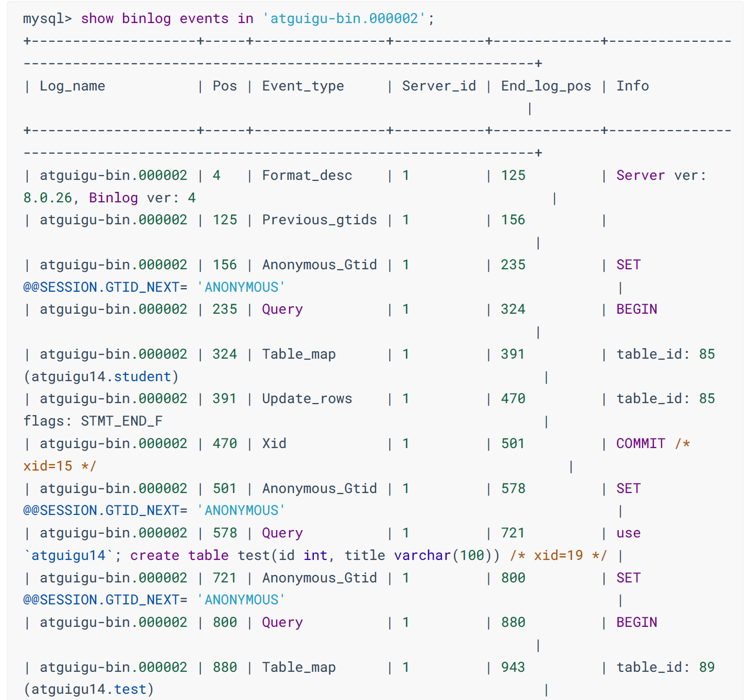Click End_log_pos value 578
The image size is (751, 700).
[513, 489]
